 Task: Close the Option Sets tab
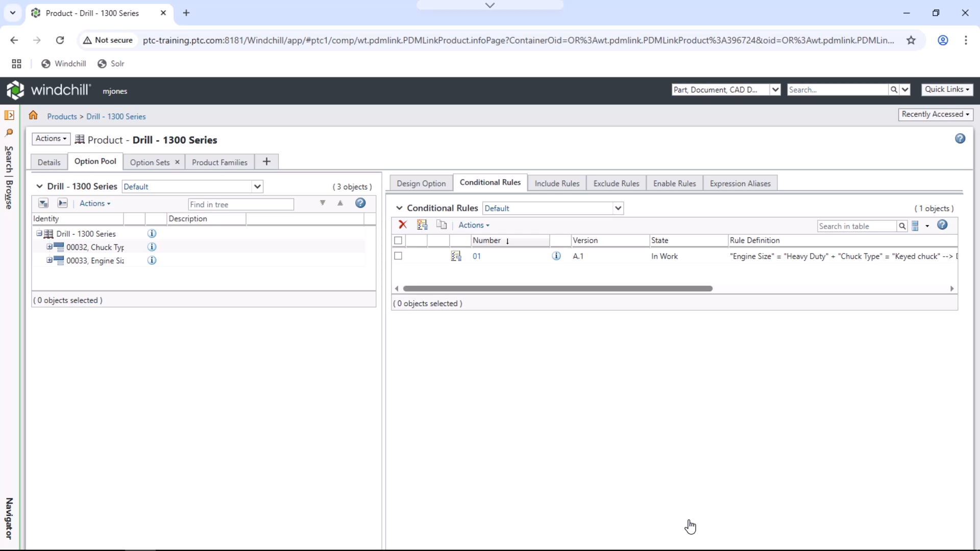pos(177,162)
